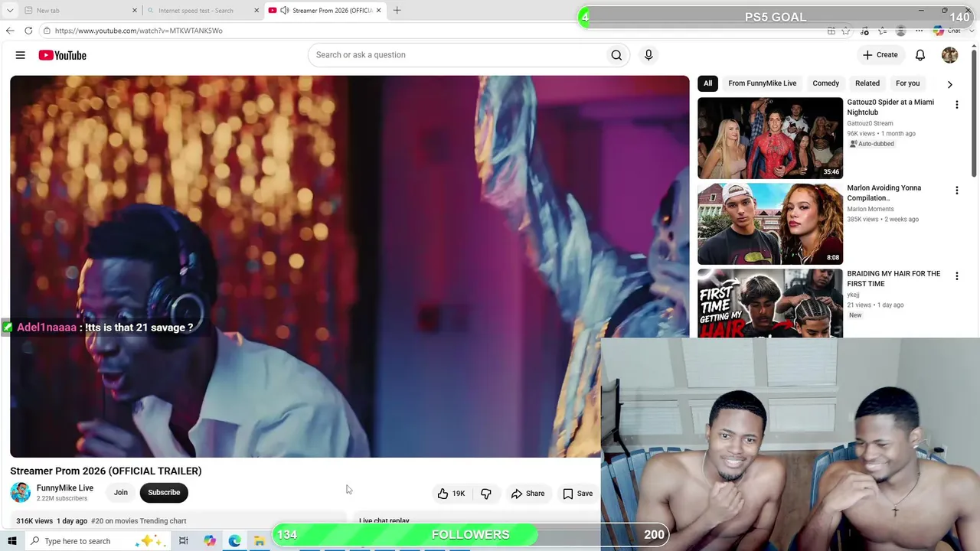This screenshot has width=980, height=551.
Task: Open Marlon Avoiding Yonna Compilation thumbnail
Action: tap(770, 223)
